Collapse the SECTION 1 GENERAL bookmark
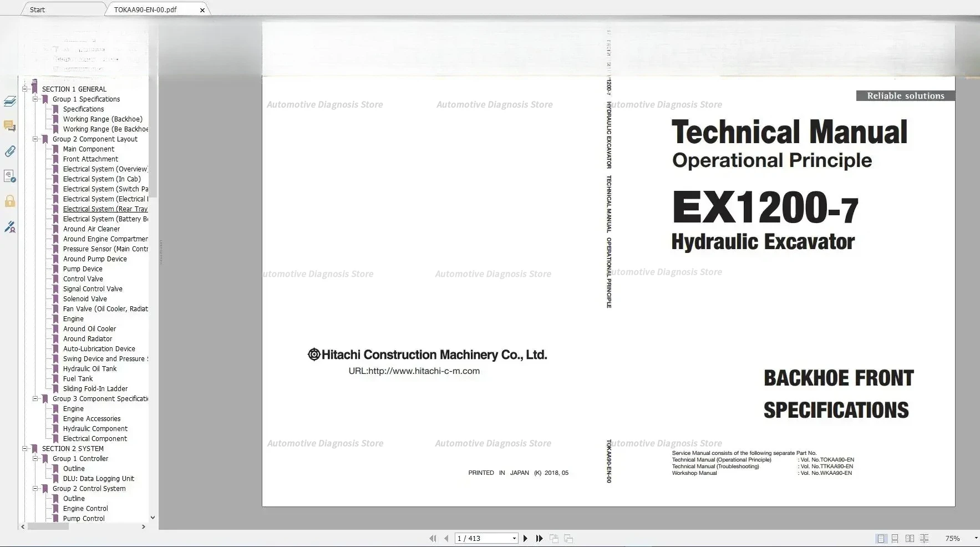This screenshot has width=980, height=547. click(24, 88)
